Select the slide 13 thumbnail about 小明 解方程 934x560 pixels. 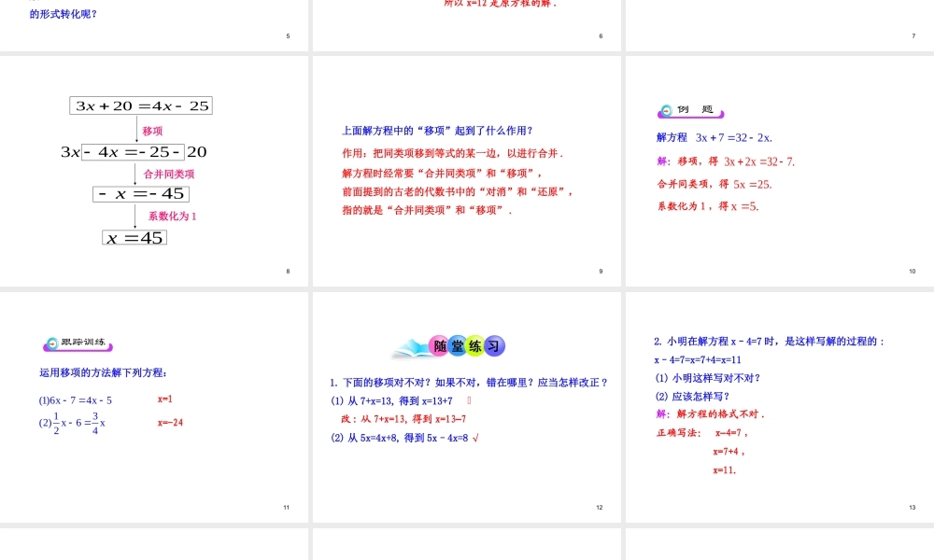[x=779, y=407]
